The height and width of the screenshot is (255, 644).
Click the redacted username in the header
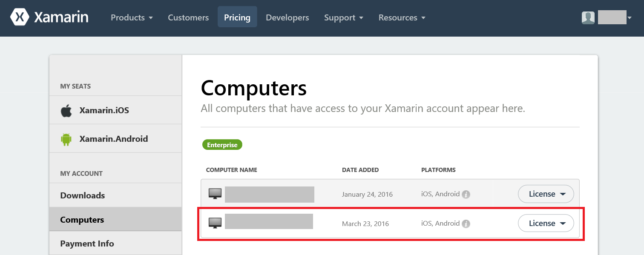click(612, 17)
